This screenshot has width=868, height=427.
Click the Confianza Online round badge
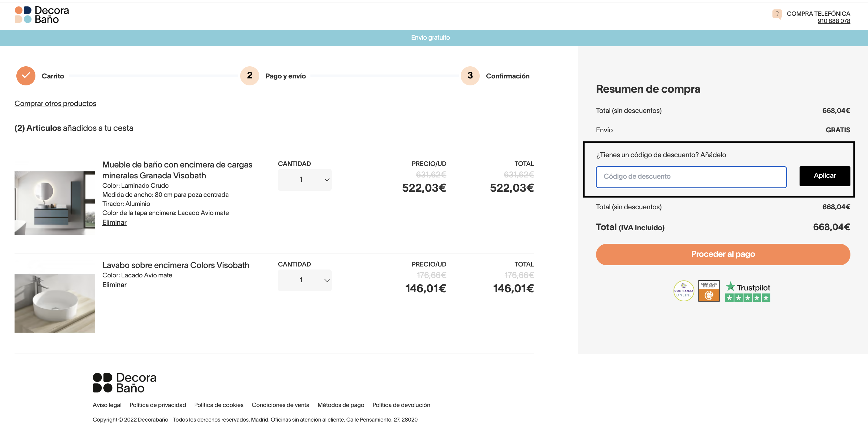(683, 290)
